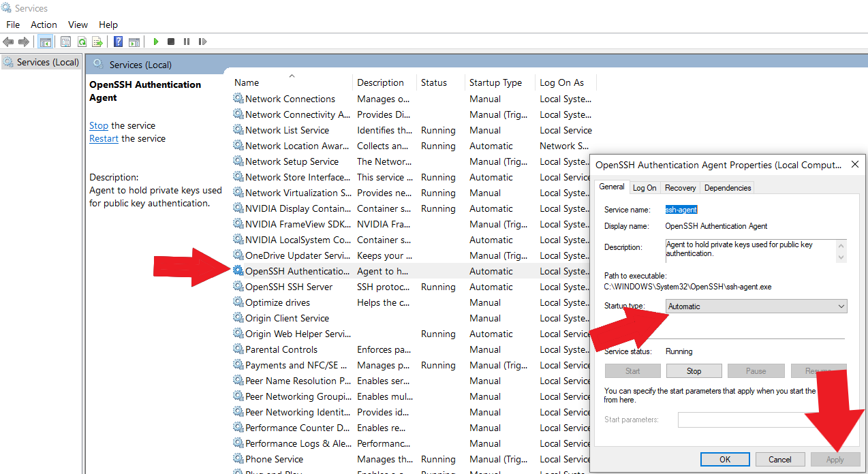The image size is (868, 474).
Task: Go back using the toolbar Back arrow
Action: 8,42
